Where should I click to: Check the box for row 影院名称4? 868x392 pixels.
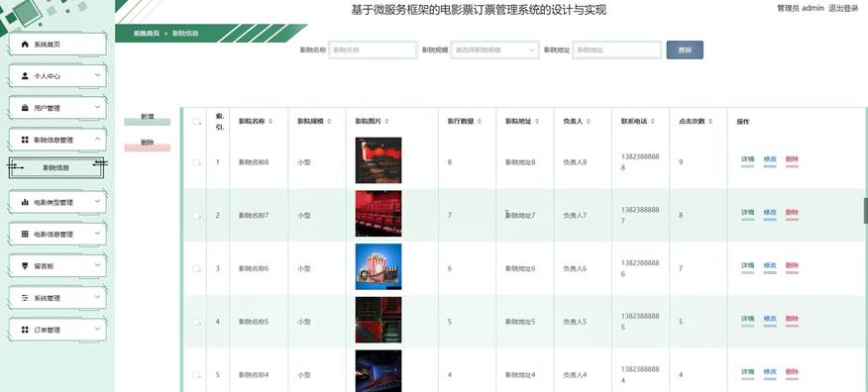(x=196, y=374)
